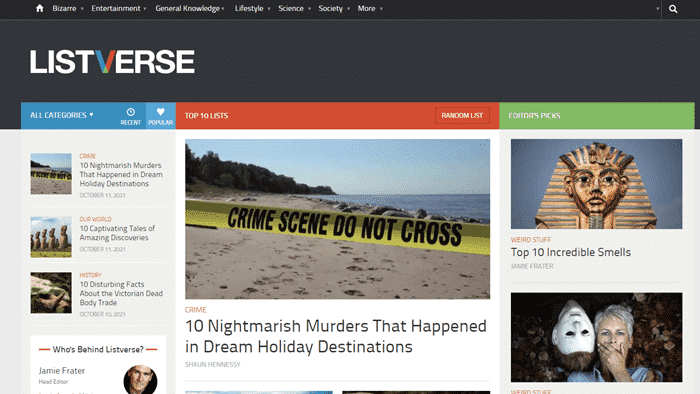Open author Shaun Hennessy link
700x394 pixels.
[212, 365]
